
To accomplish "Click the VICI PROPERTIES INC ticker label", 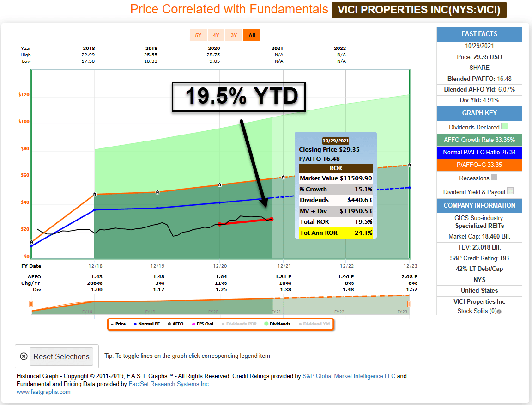I will pyautogui.click(x=419, y=10).
